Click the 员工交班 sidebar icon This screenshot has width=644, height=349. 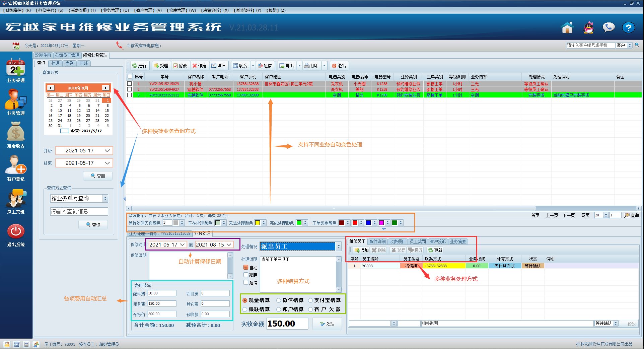(x=16, y=200)
